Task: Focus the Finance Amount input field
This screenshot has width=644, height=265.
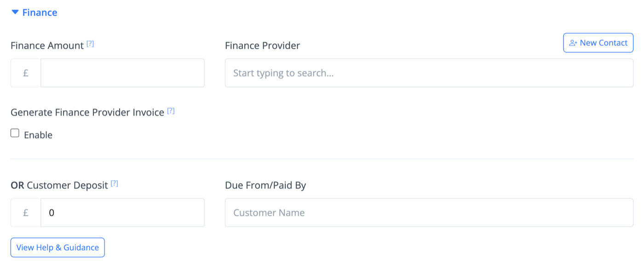Action: coord(122,73)
